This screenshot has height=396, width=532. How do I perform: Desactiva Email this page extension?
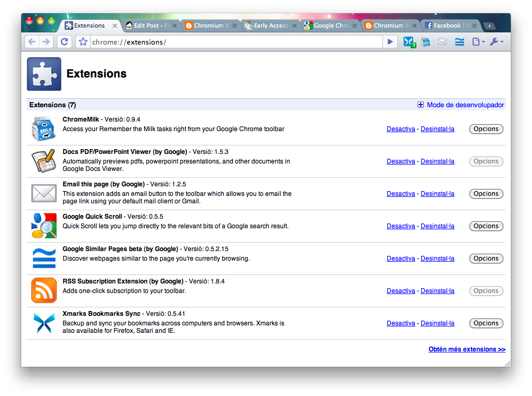point(400,194)
